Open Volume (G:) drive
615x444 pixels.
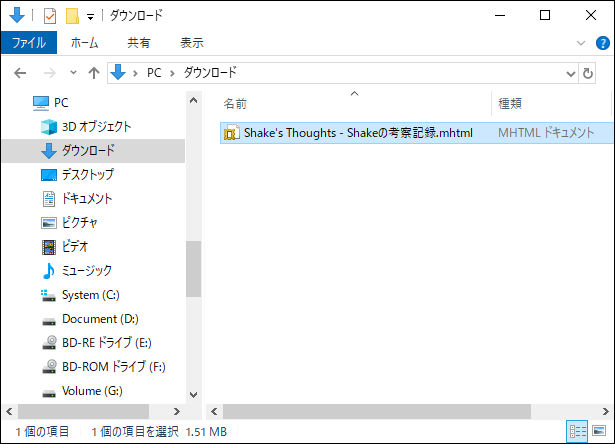tap(92, 391)
